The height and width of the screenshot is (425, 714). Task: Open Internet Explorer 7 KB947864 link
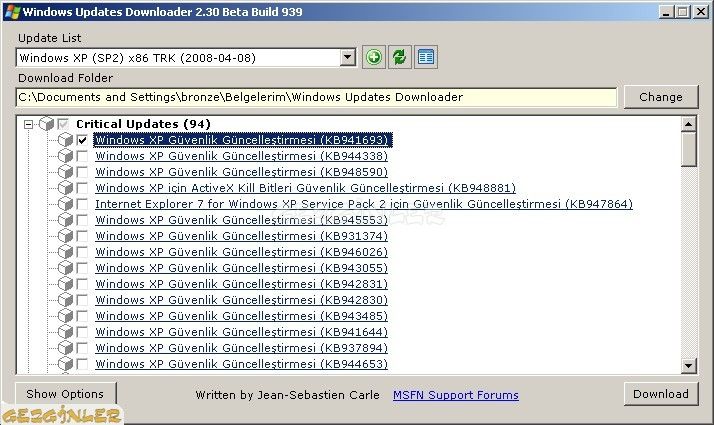click(364, 204)
